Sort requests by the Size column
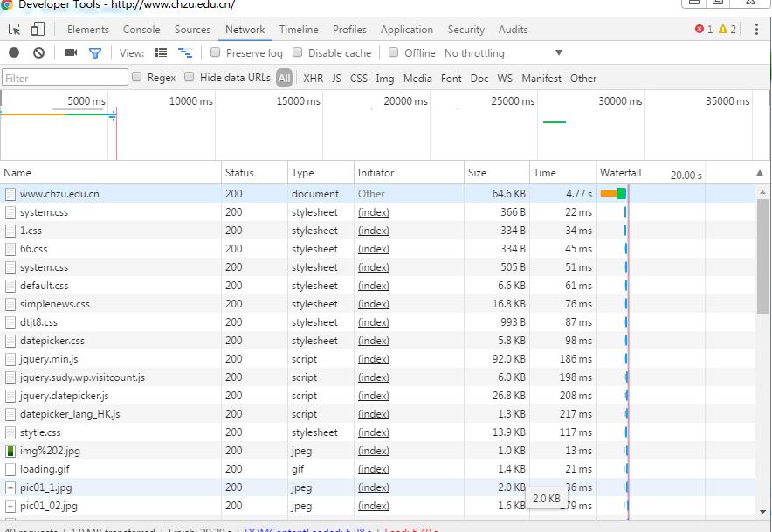772x532 pixels. click(x=477, y=173)
